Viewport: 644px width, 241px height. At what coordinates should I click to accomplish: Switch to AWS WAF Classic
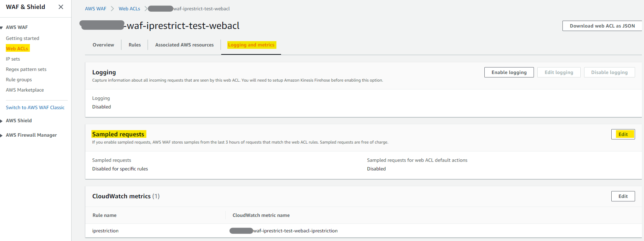pos(35,107)
